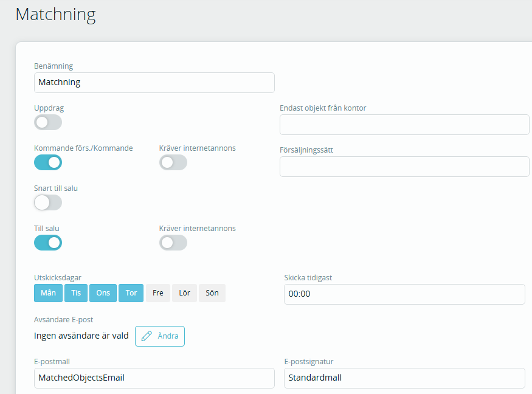The width and height of the screenshot is (532, 394).
Task: Click the Matchning page heading
Action: (56, 15)
